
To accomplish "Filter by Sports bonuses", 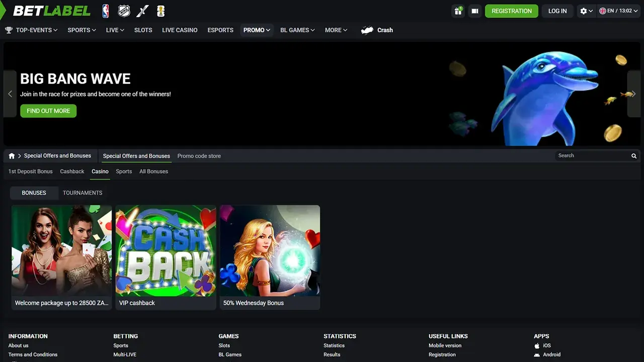I will click(124, 171).
